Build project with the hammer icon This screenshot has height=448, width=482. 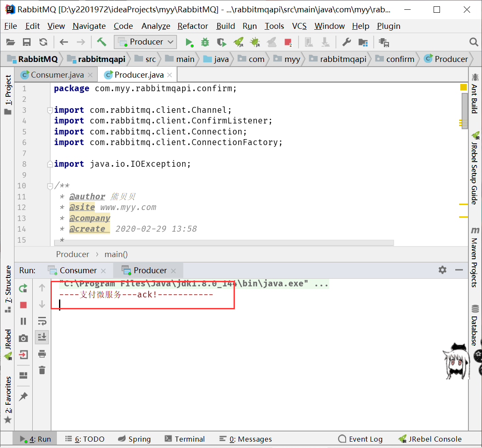101,42
